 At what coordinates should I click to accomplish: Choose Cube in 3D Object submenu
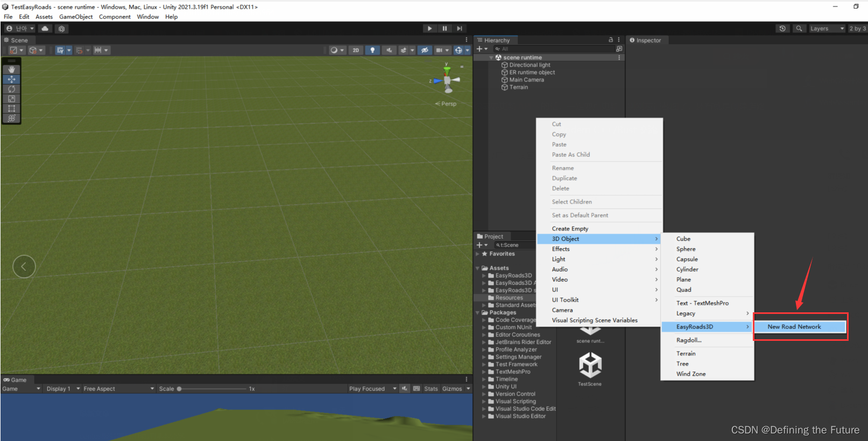707,239
